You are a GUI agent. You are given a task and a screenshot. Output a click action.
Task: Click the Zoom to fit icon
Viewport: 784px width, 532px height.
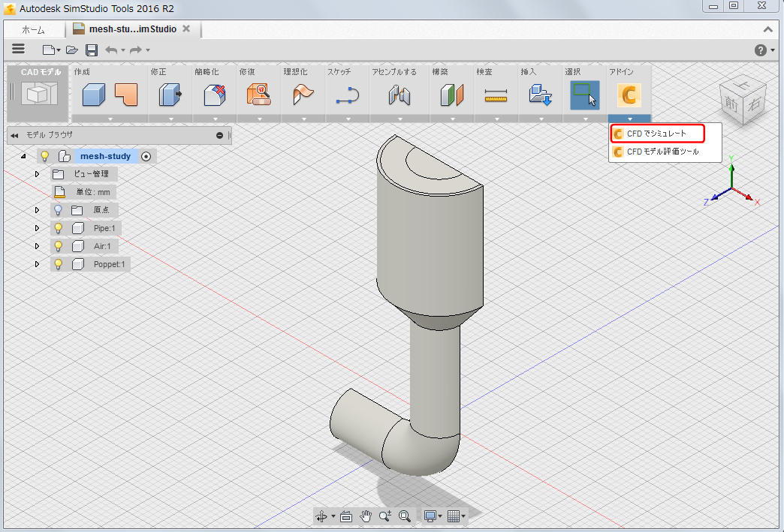coord(405,515)
